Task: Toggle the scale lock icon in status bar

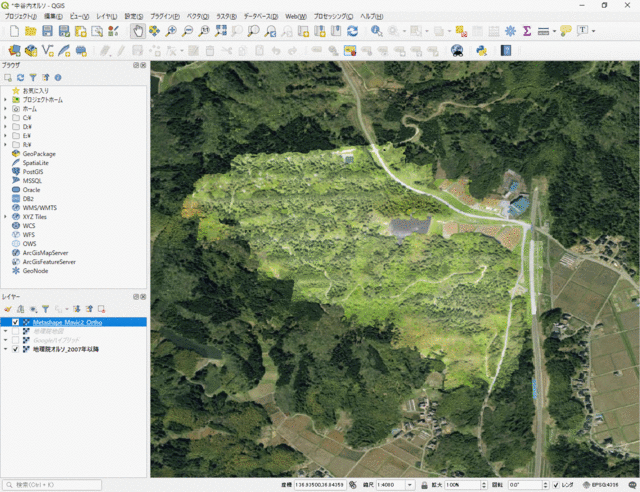Action: point(424,485)
